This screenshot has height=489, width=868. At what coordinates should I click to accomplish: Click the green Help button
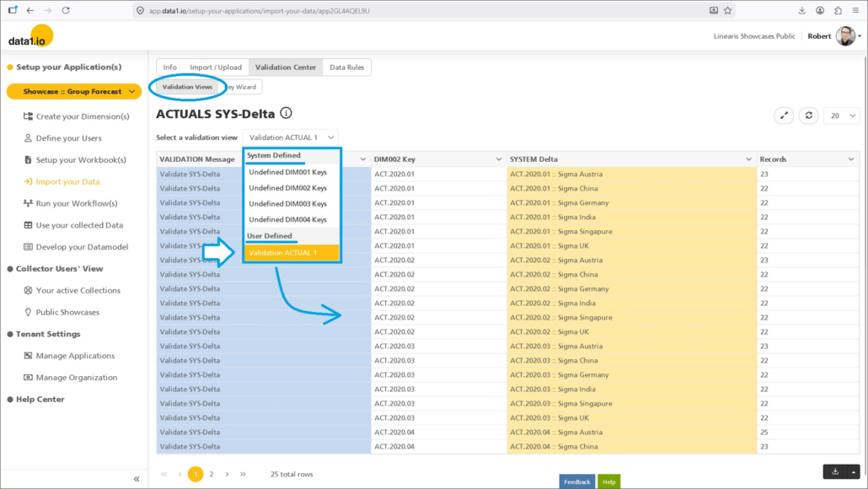pyautogui.click(x=608, y=481)
